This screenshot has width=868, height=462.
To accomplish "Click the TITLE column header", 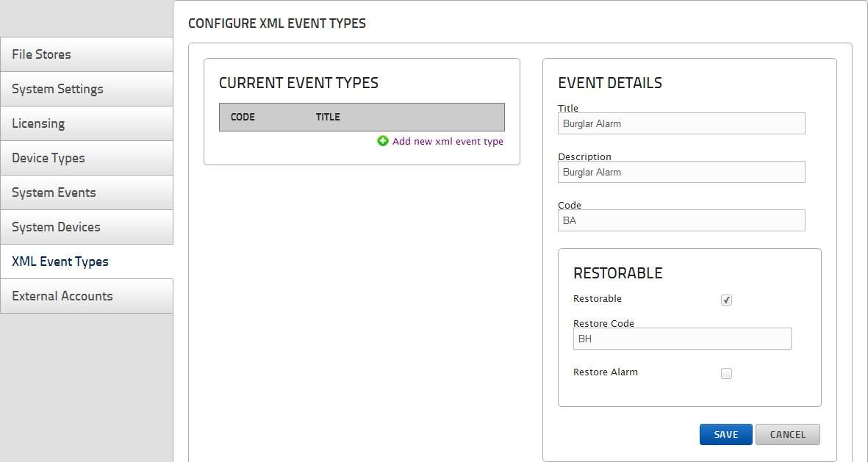I will (328, 117).
